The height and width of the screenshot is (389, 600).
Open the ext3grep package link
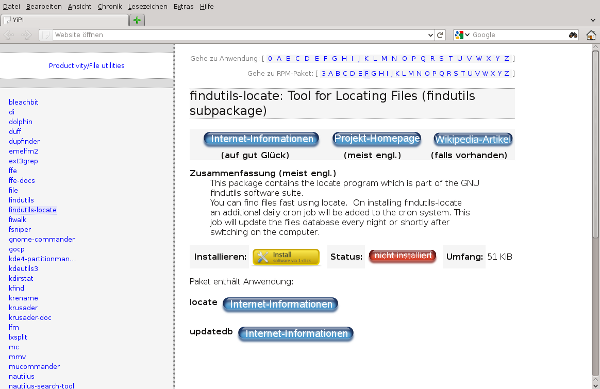click(x=23, y=161)
